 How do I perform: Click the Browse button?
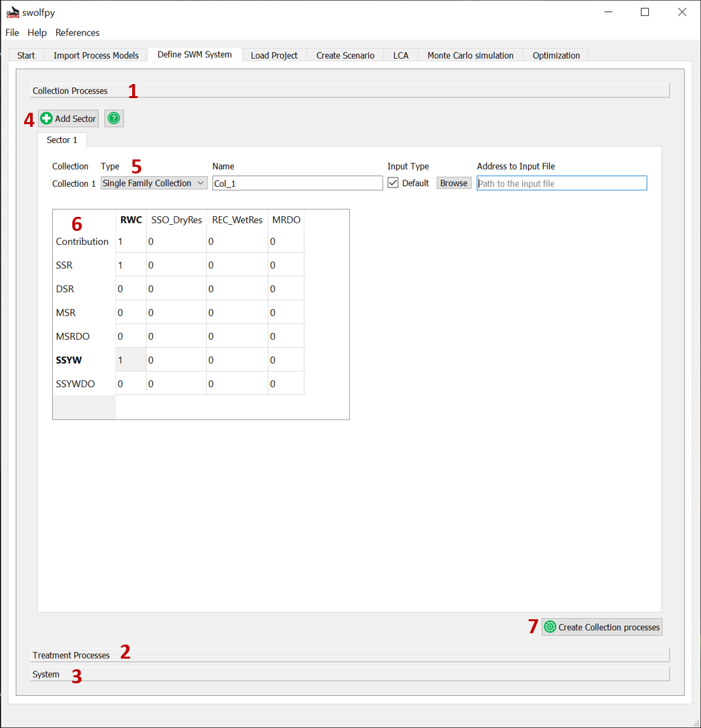[453, 183]
